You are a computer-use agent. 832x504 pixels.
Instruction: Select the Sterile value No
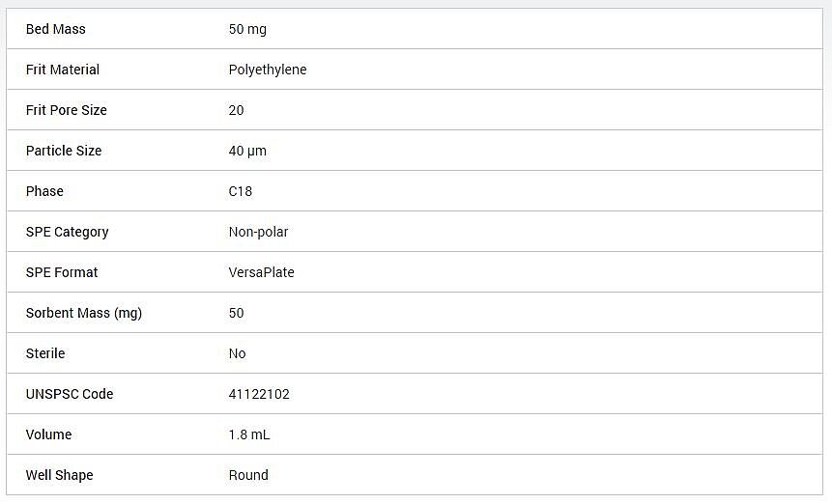pyautogui.click(x=237, y=353)
